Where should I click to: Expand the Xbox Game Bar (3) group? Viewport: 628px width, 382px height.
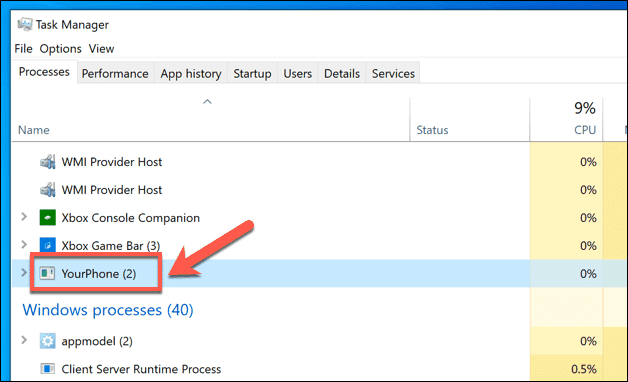pyautogui.click(x=24, y=245)
